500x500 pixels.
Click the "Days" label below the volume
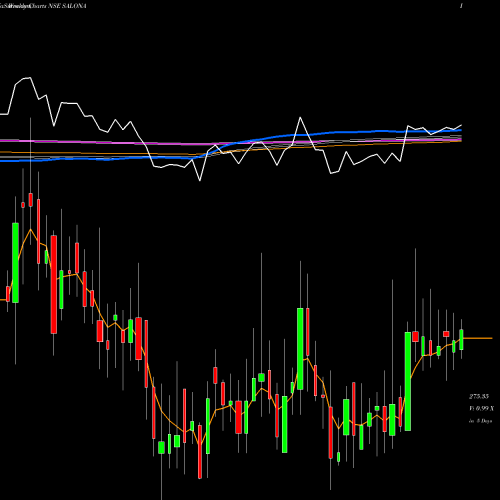pyautogui.click(x=486, y=421)
